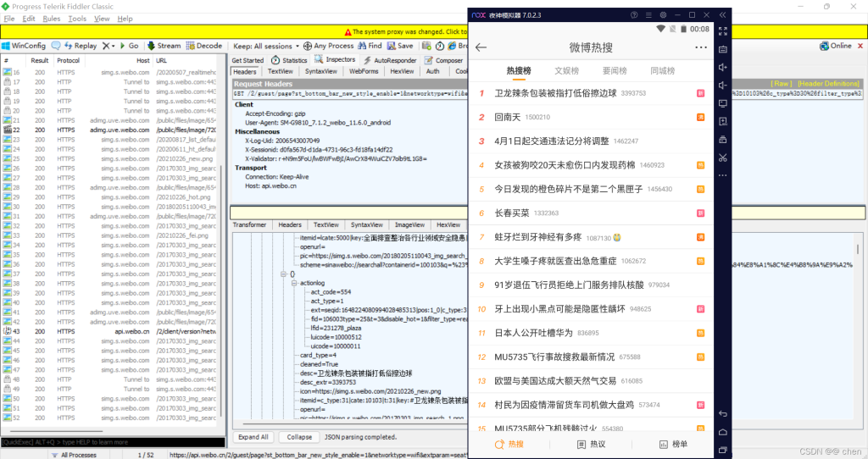
Task: Click Nox volume down icon
Action: 722,86
